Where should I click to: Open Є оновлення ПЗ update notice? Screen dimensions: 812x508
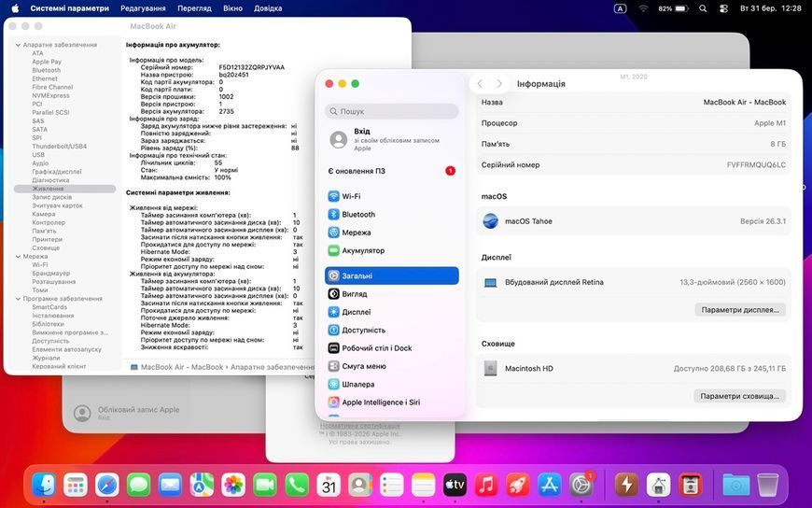coord(391,171)
